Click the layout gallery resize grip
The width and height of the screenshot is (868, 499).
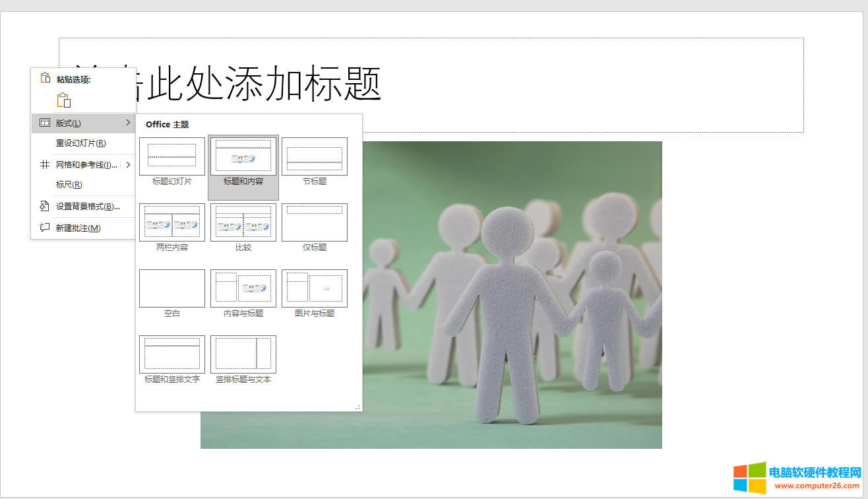coord(357,407)
